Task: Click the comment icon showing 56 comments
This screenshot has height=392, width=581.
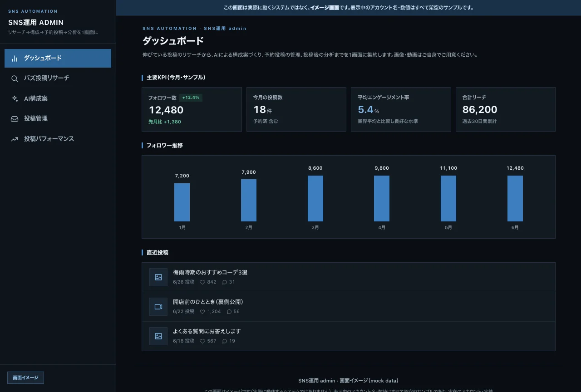Action: coord(229,312)
